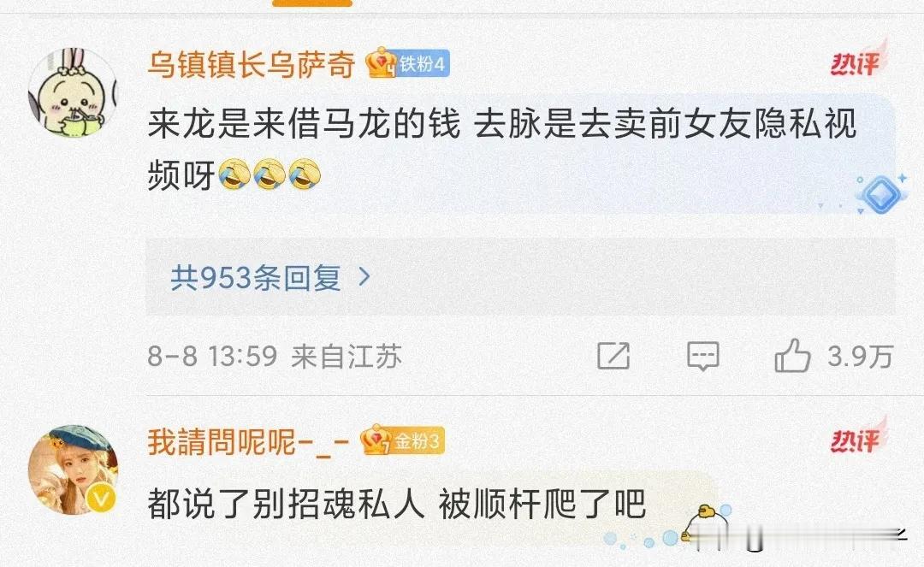
Task: Open username 我請問呢呢-_-
Action: click(249, 441)
